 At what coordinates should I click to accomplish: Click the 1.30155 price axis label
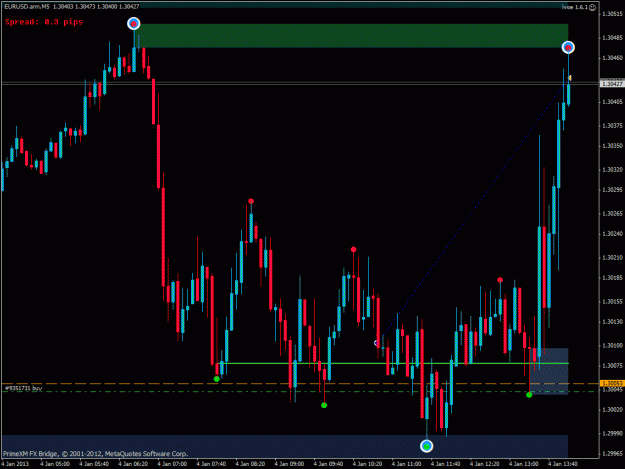pos(613,302)
